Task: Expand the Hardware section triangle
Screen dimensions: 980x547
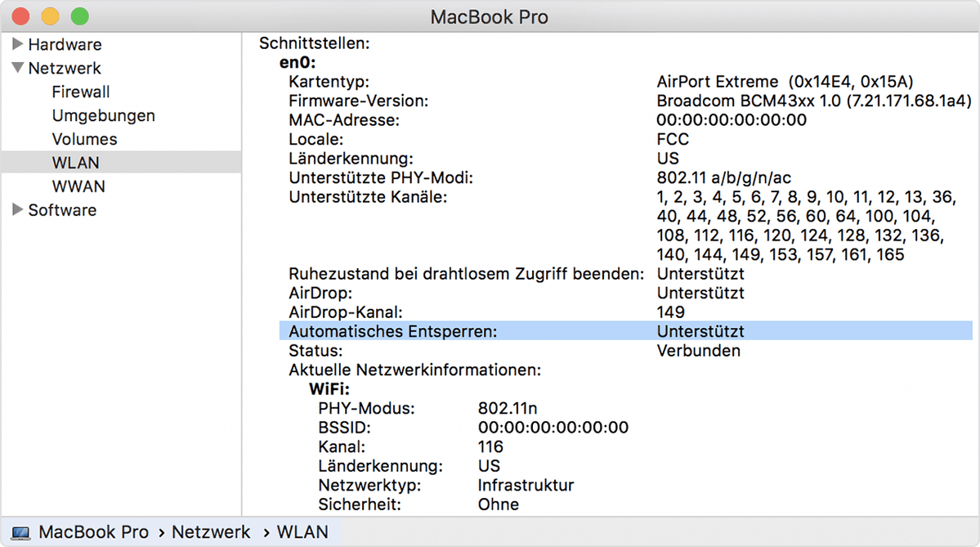Action: point(17,45)
